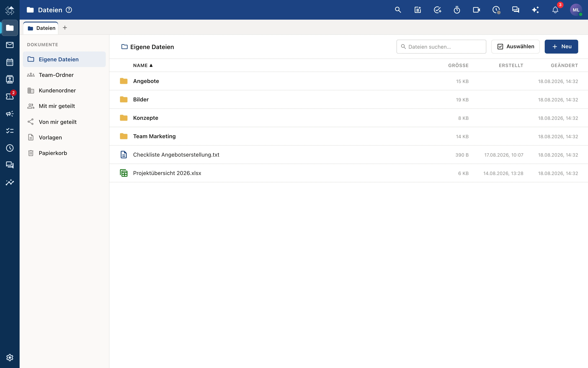This screenshot has width=588, height=368.
Task: Open Vorlagen in sidebar
Action: (x=64, y=138)
